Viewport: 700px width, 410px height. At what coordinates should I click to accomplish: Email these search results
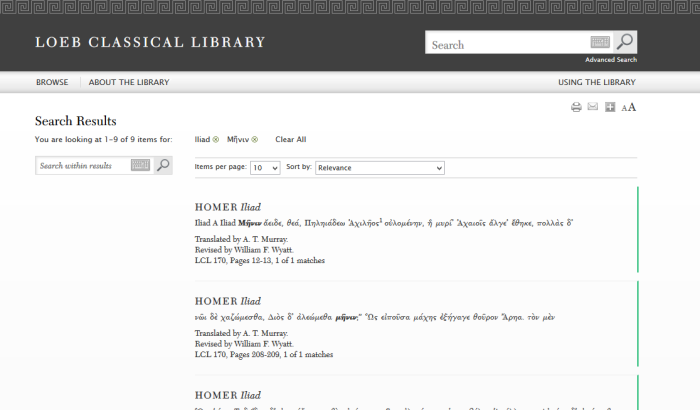click(592, 106)
